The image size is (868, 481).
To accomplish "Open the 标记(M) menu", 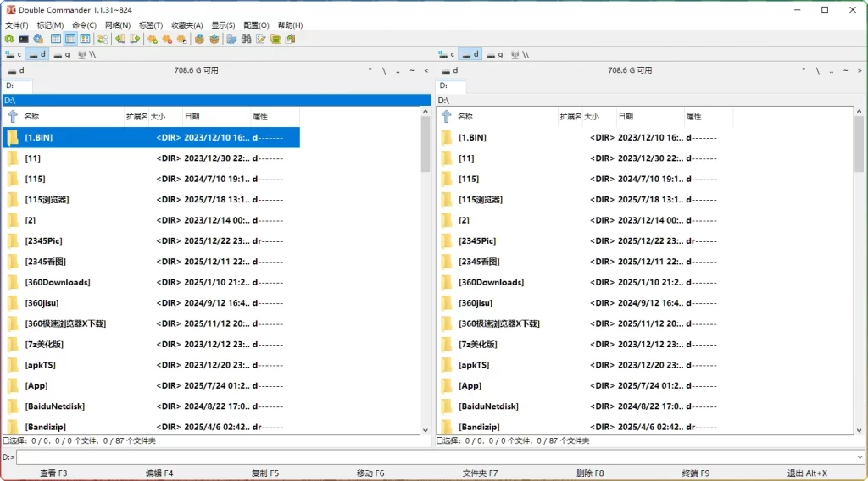I will (x=50, y=25).
